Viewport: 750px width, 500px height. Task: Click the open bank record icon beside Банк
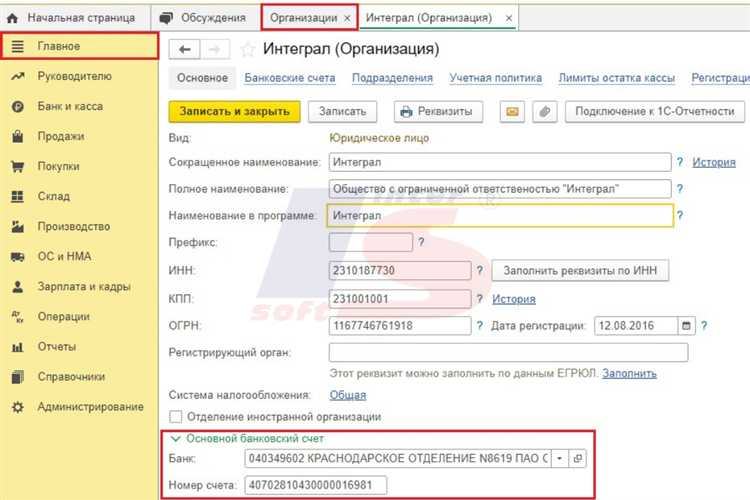click(577, 458)
